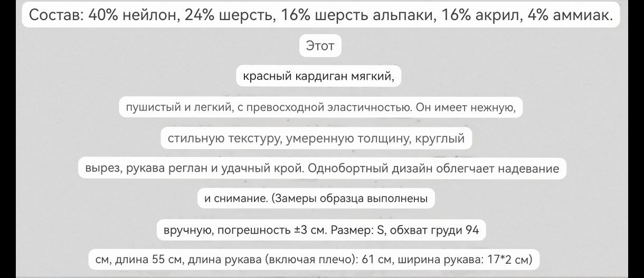Select the "красный кардиган мягкий" text block
The image size is (644, 278).
pyautogui.click(x=318, y=77)
